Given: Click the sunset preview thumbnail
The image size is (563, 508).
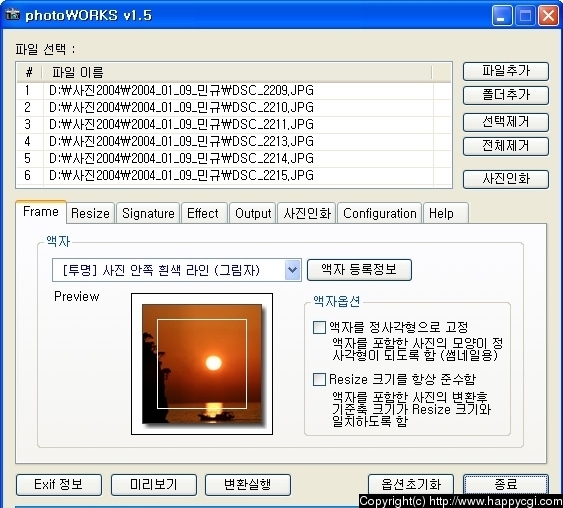Looking at the screenshot, I should [202, 364].
